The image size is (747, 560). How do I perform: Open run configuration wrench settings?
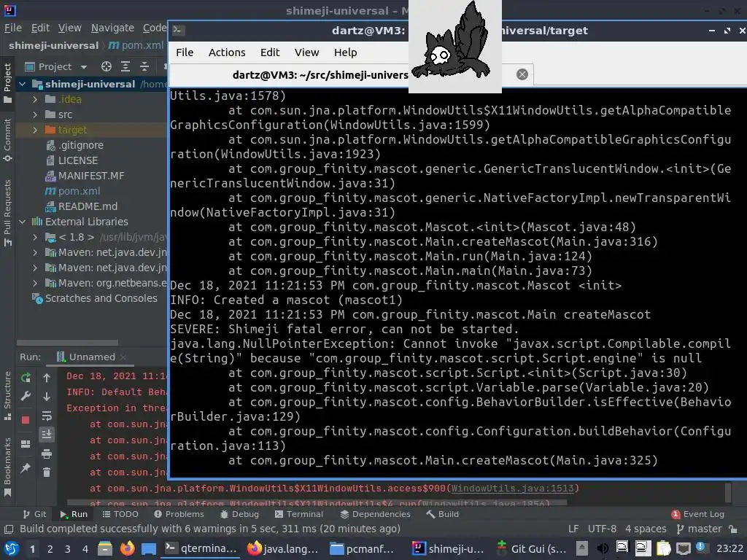pyautogui.click(x=26, y=396)
